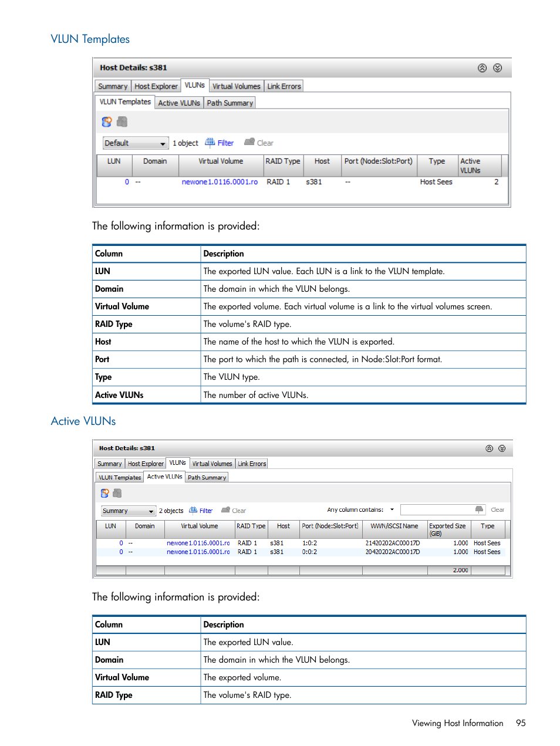Click LUN 0 link in row with port 0:0:2
This screenshot has height=746, width=560.
tap(122, 552)
